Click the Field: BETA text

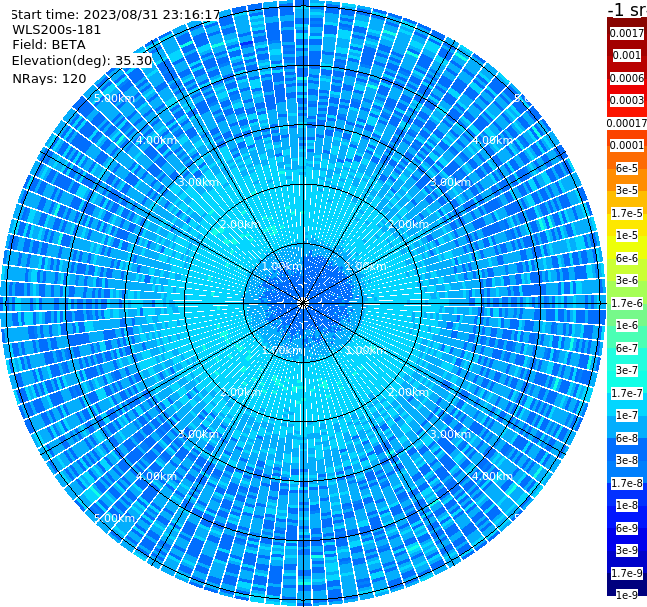pyautogui.click(x=49, y=45)
